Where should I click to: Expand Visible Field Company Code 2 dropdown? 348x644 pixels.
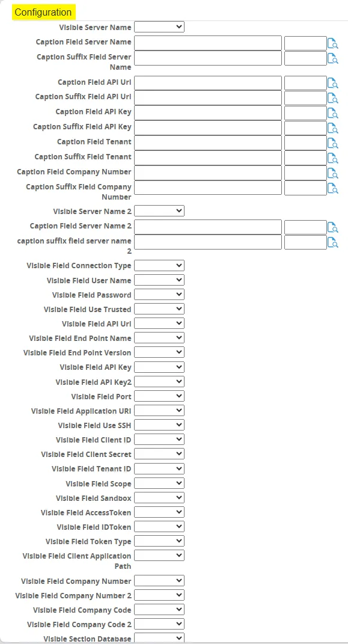coord(159,624)
